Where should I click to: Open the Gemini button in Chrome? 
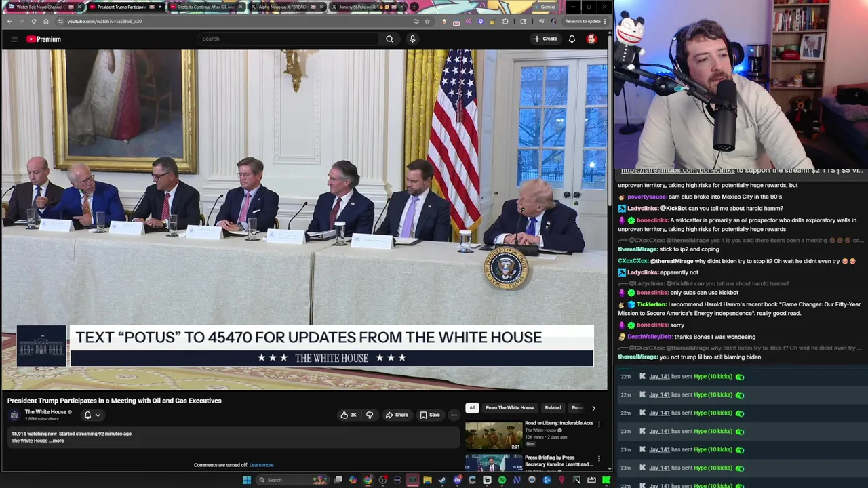[546, 7]
